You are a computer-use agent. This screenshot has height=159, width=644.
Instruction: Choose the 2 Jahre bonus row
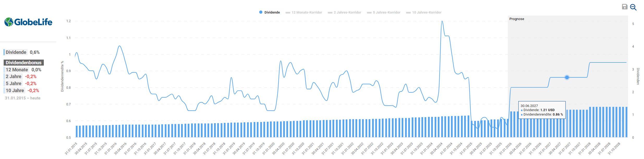click(21, 77)
